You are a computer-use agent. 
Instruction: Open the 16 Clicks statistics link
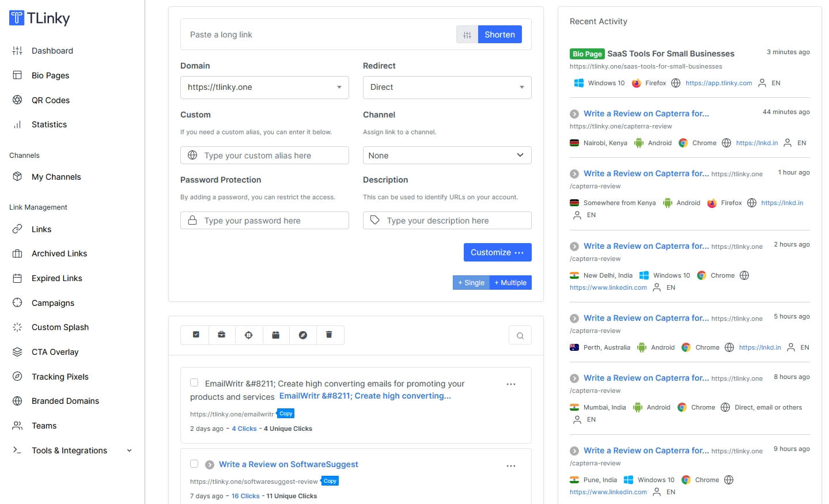245,495
